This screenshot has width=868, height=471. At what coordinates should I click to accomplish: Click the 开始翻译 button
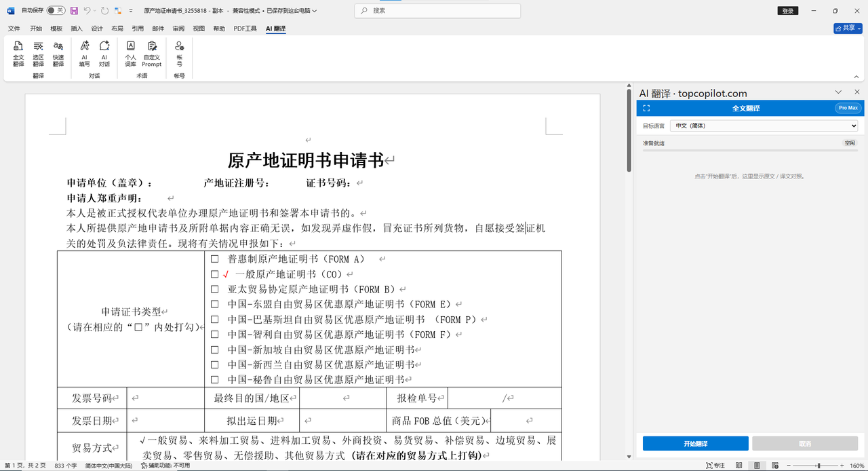695,444
